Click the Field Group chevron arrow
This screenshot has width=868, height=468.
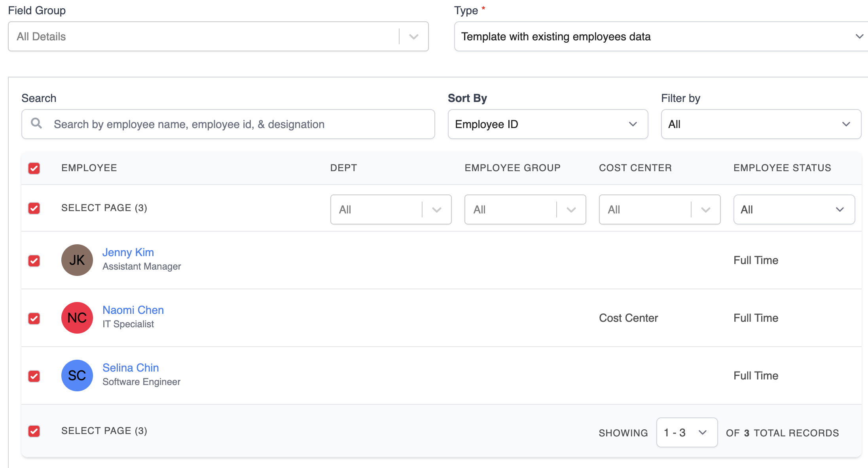tap(414, 37)
